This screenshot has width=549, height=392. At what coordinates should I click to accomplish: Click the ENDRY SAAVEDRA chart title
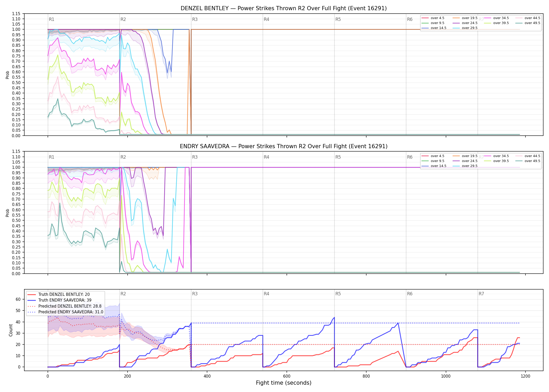click(x=284, y=146)
